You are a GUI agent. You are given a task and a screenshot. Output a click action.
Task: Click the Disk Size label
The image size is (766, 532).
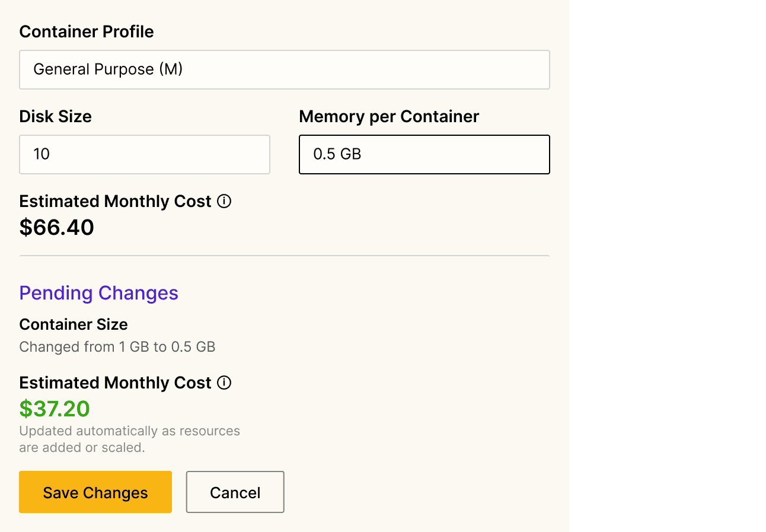(x=55, y=117)
